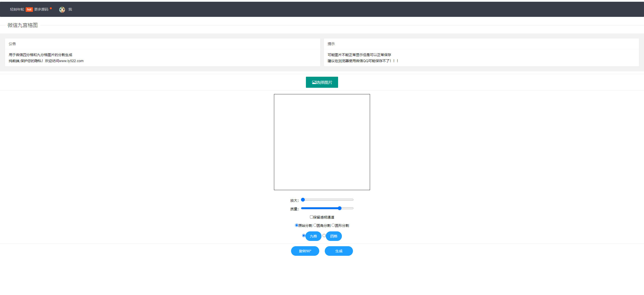Select the 四格 radio button
644x295 pixels.
[324, 236]
